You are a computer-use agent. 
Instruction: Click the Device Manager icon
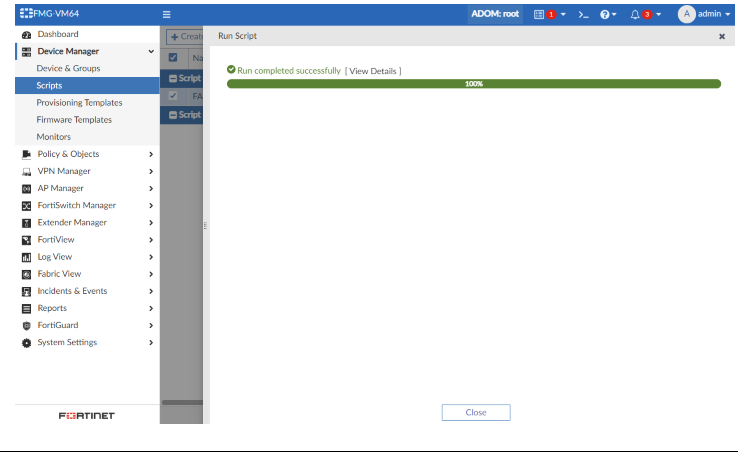tap(26, 51)
